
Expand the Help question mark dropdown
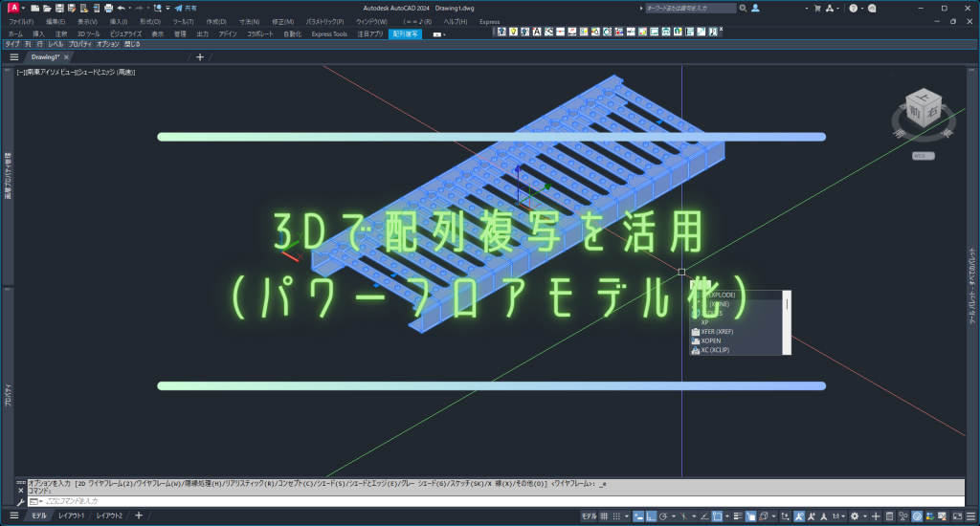pyautogui.click(x=863, y=8)
